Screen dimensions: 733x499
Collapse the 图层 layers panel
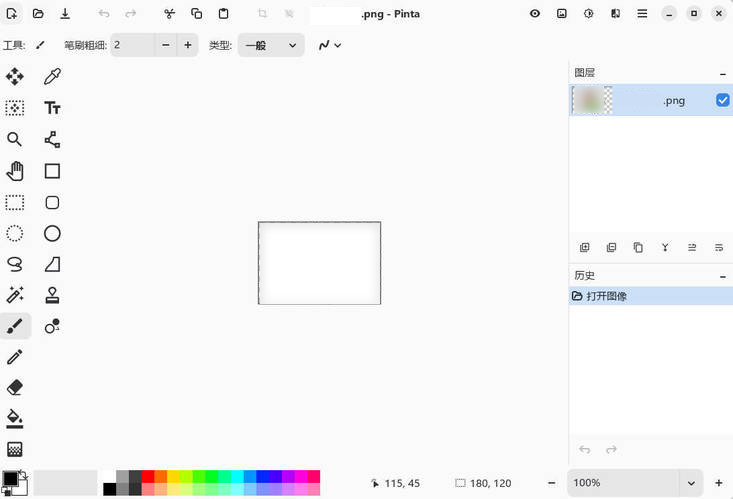(x=722, y=73)
